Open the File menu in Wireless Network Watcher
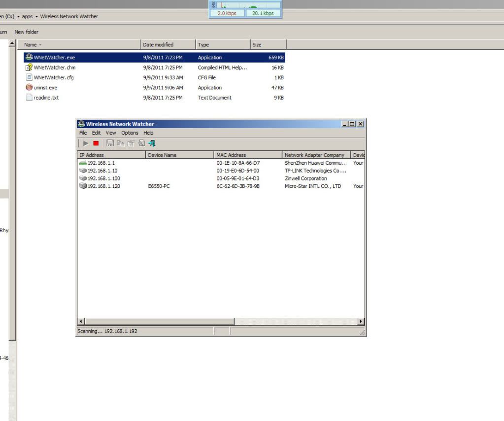 click(83, 133)
